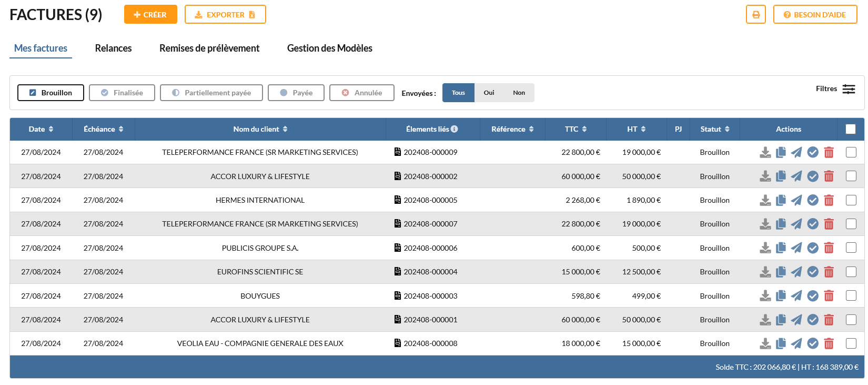
Task: Click the CRÉER button
Action: coord(150,15)
